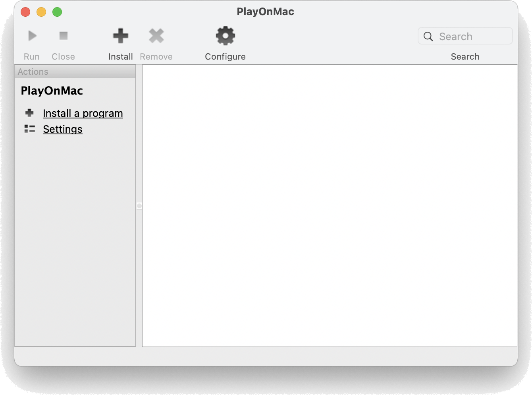Open the Install a program link
This screenshot has height=395, width=532.
tap(83, 113)
